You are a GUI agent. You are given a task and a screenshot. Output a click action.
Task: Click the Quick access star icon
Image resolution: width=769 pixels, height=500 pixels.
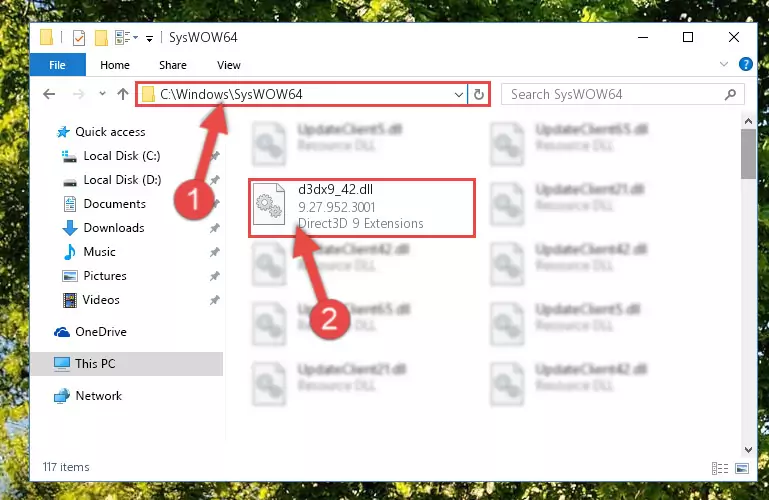63,132
